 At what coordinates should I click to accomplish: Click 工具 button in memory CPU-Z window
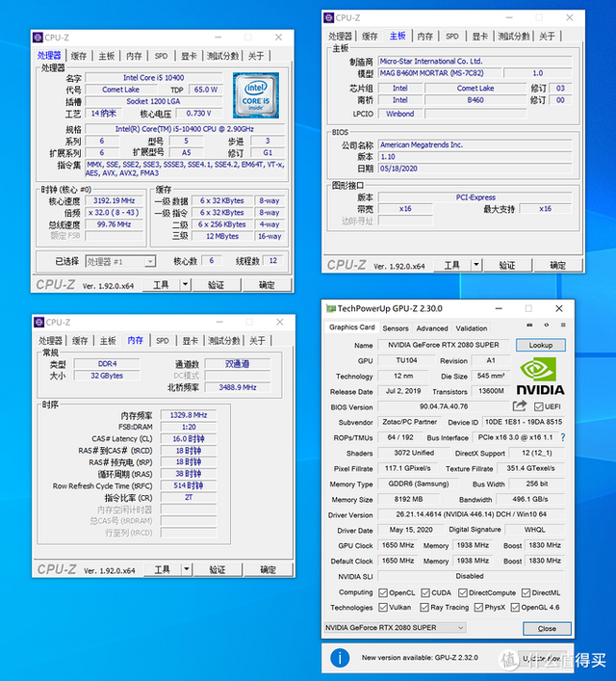pyautogui.click(x=162, y=569)
